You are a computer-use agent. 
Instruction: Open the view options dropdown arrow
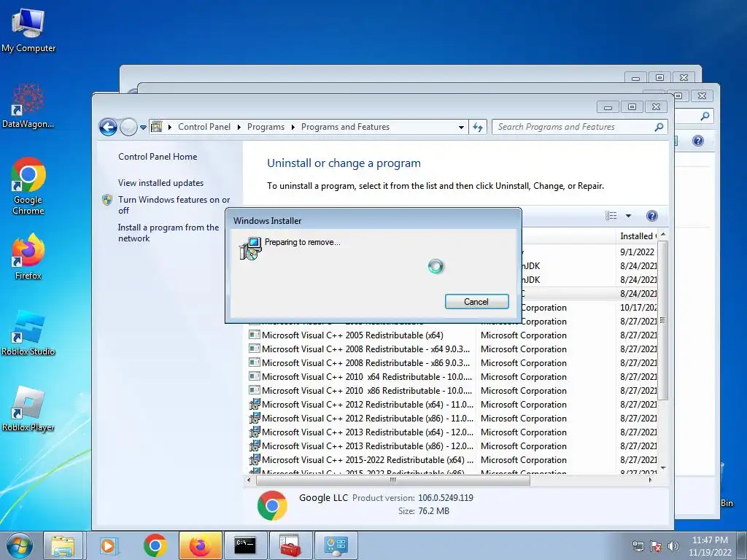point(628,216)
